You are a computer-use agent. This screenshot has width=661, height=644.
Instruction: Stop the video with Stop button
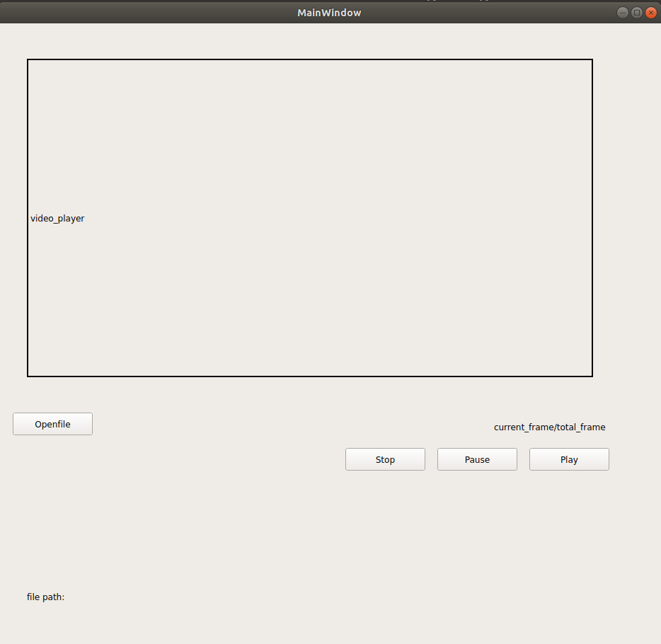[x=385, y=459]
